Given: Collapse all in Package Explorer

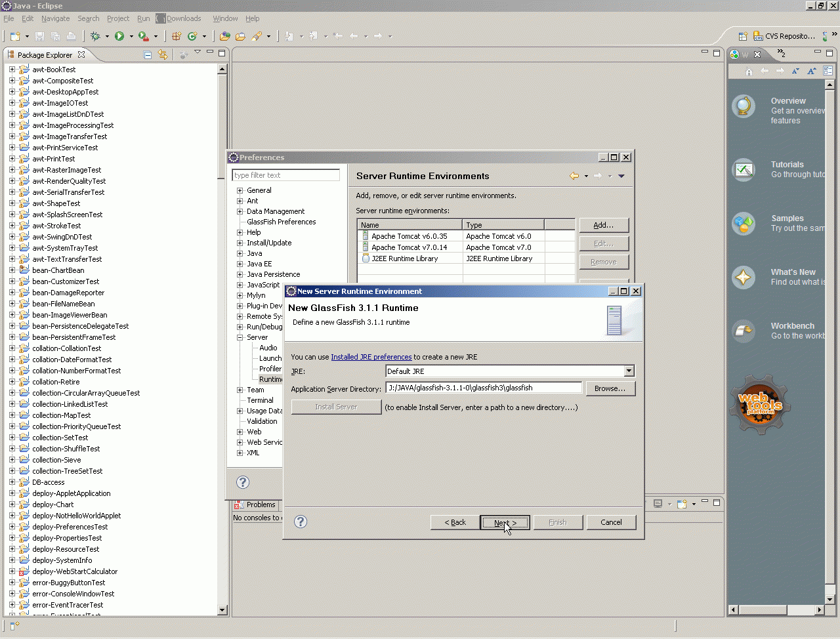Looking at the screenshot, I should [148, 55].
